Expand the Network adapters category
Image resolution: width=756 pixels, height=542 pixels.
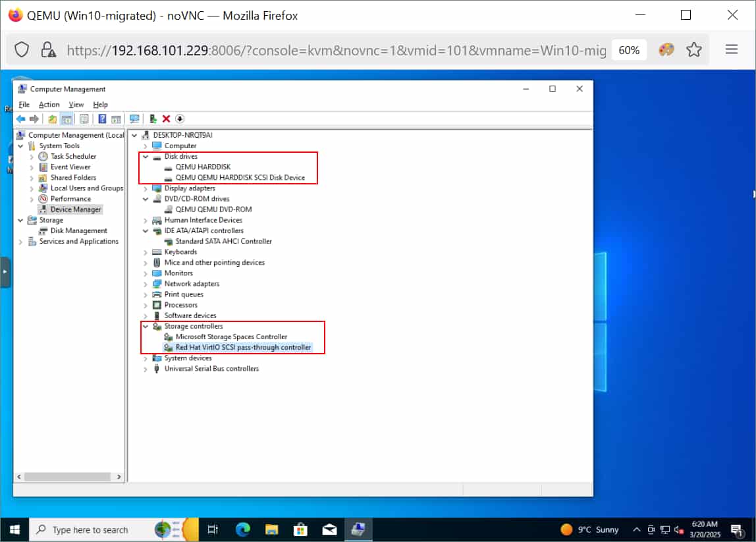[x=145, y=284]
